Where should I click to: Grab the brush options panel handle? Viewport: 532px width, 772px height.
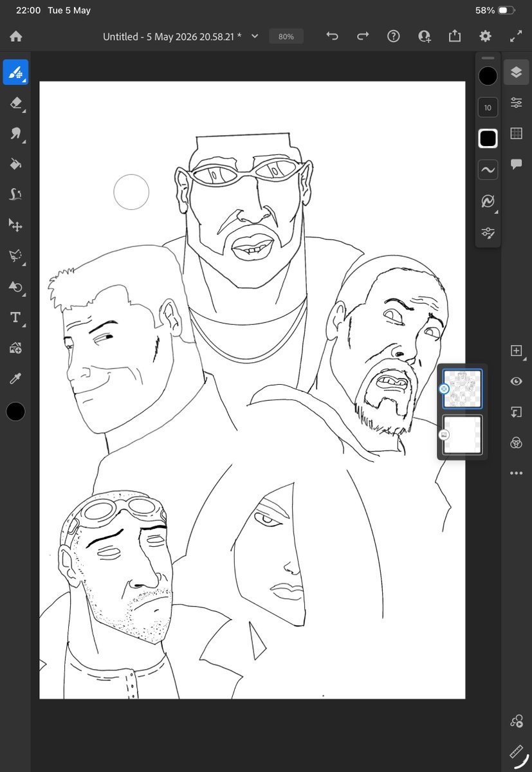point(488,58)
